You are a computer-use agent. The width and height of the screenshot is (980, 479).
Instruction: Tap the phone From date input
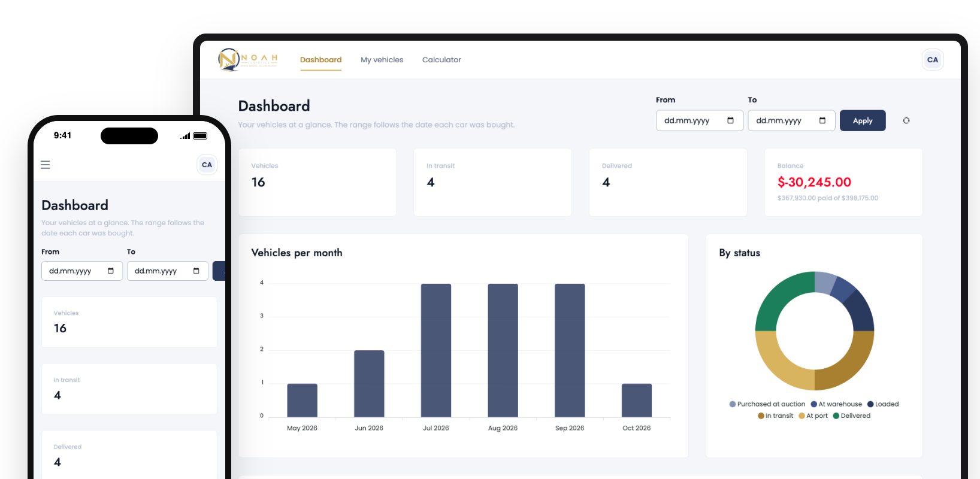click(x=82, y=271)
